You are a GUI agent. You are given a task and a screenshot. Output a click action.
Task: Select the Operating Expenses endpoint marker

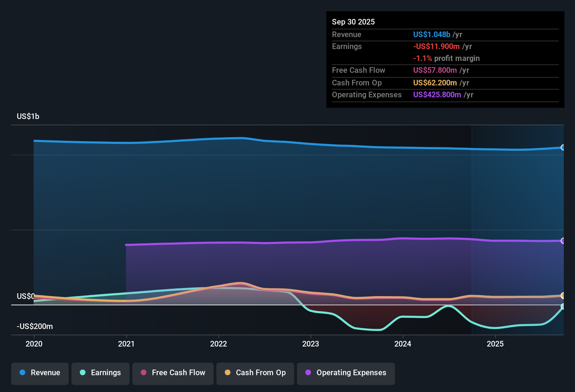coord(563,241)
